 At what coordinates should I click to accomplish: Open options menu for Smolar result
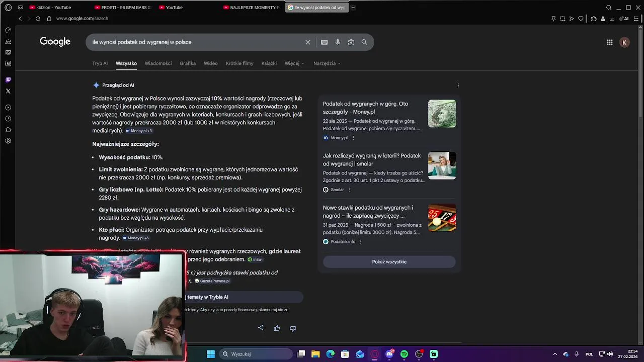(x=350, y=190)
